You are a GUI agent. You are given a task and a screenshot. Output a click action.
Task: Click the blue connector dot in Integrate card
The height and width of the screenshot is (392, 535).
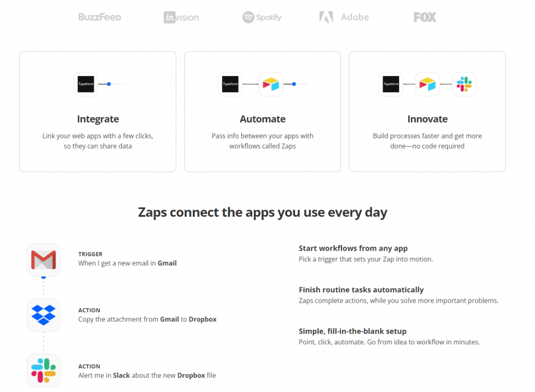coord(109,84)
